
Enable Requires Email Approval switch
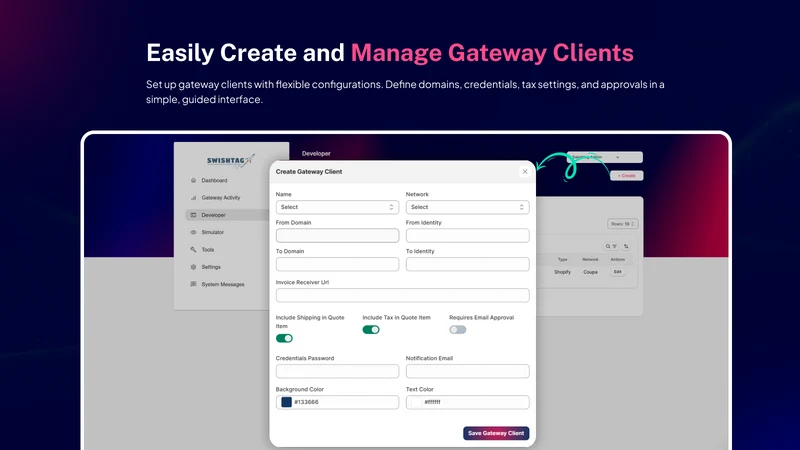pyautogui.click(x=458, y=330)
